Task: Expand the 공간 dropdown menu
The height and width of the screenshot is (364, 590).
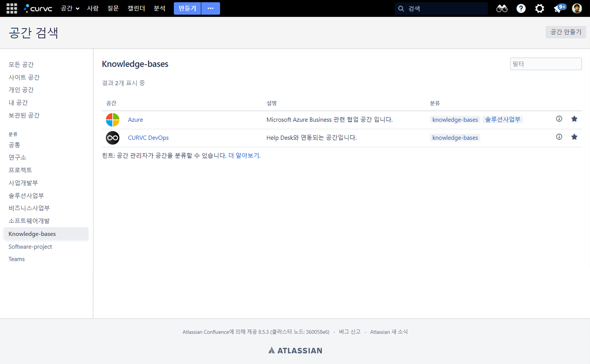Action: (70, 8)
